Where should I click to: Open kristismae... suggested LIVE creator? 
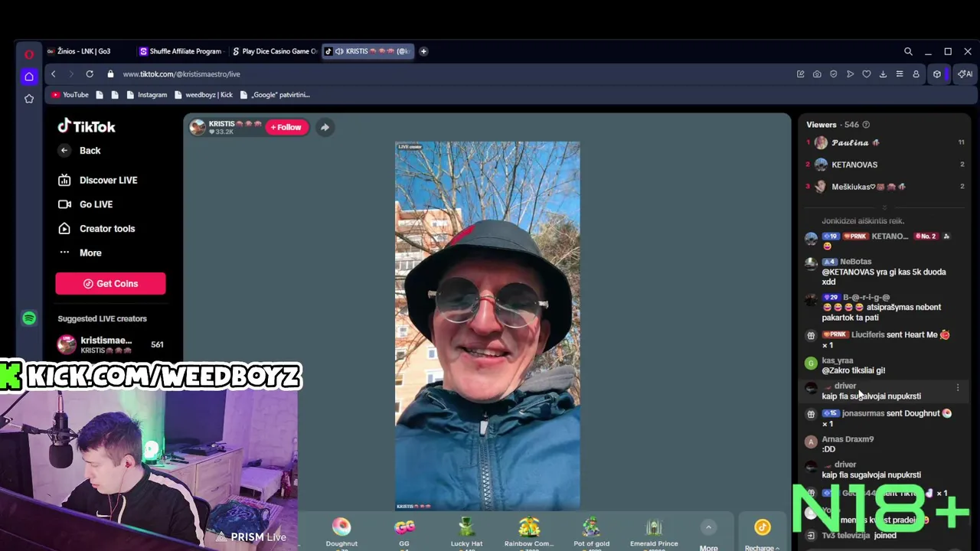click(x=110, y=344)
